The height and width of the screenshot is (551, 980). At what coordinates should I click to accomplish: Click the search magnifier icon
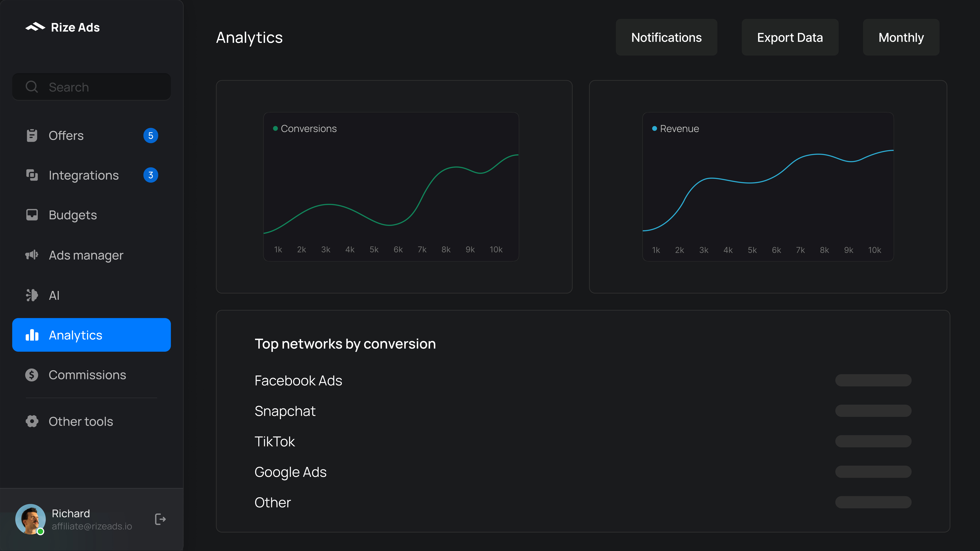point(32,87)
